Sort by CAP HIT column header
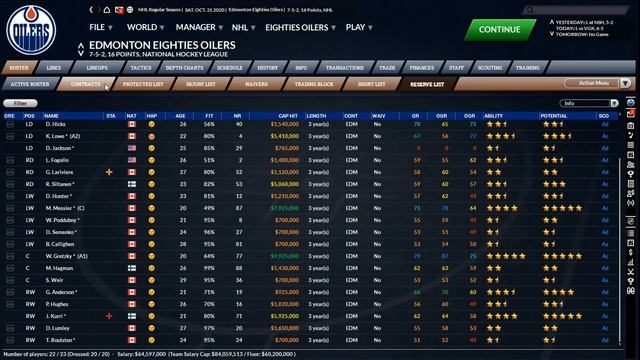Screen dimensions: 640x360 point(288,116)
